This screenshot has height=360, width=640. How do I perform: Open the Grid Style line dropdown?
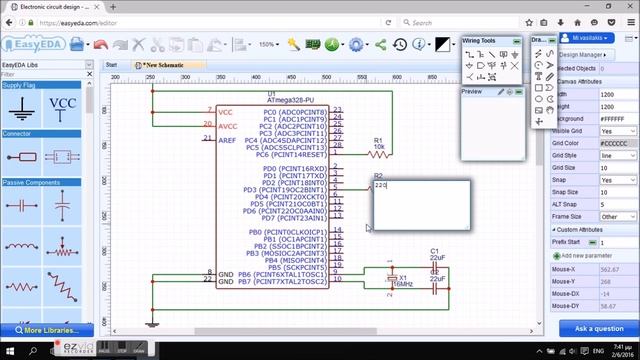point(618,156)
